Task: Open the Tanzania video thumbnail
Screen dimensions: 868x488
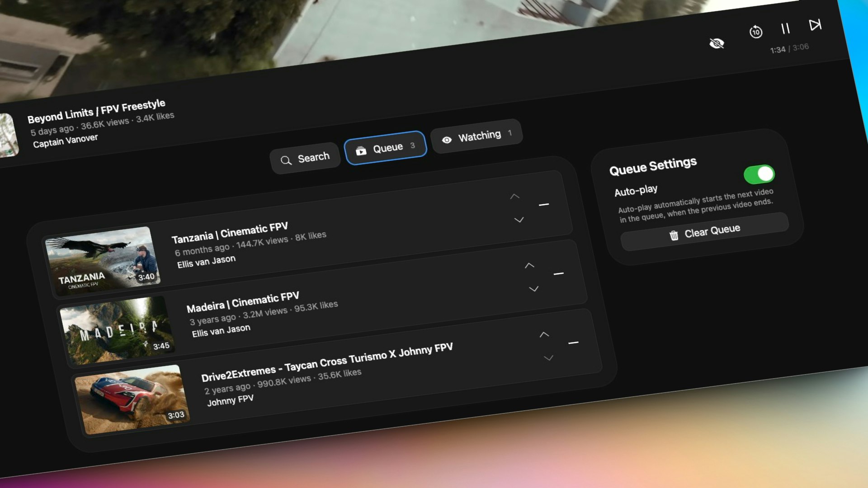Action: tap(103, 261)
